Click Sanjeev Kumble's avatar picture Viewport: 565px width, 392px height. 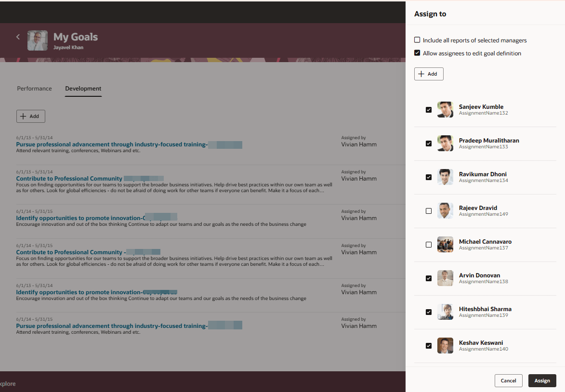point(445,109)
